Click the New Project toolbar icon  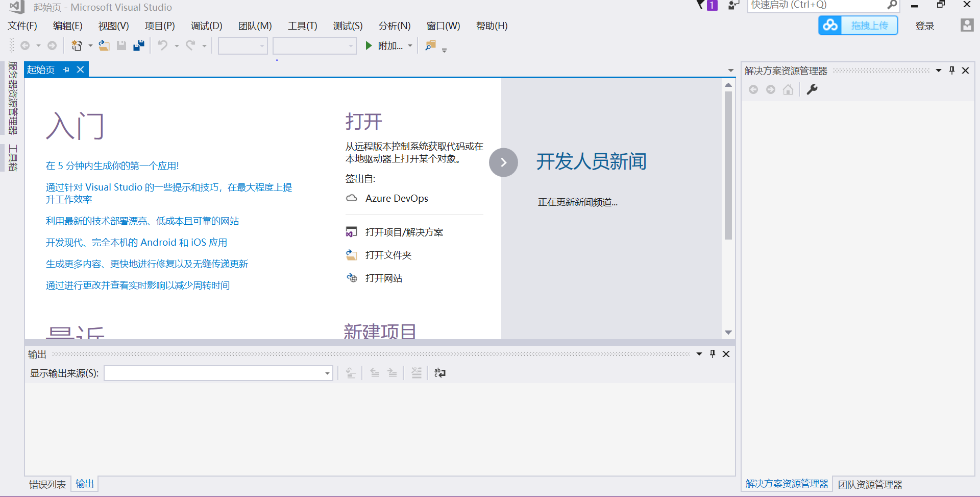pyautogui.click(x=77, y=46)
